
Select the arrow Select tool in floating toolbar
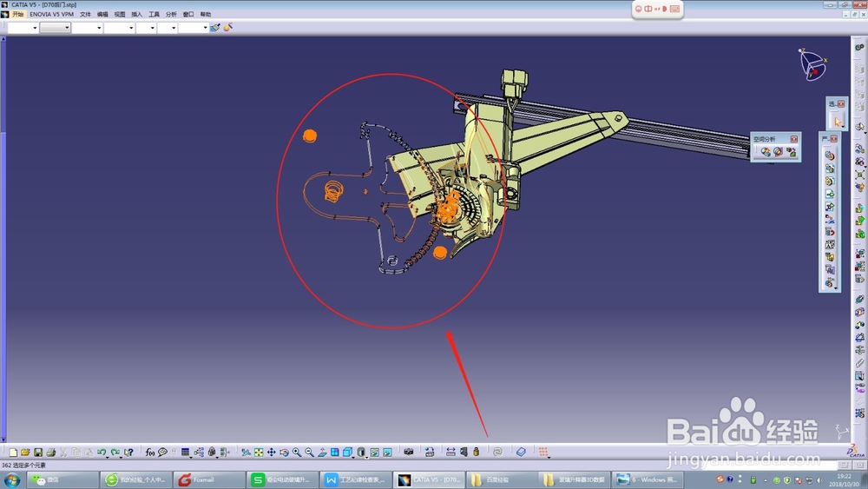click(x=837, y=122)
